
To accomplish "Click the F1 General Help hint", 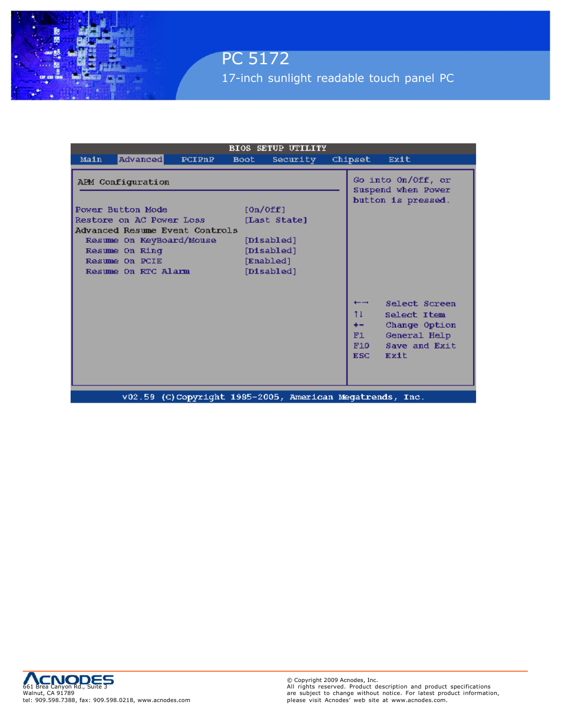I will [402, 335].
